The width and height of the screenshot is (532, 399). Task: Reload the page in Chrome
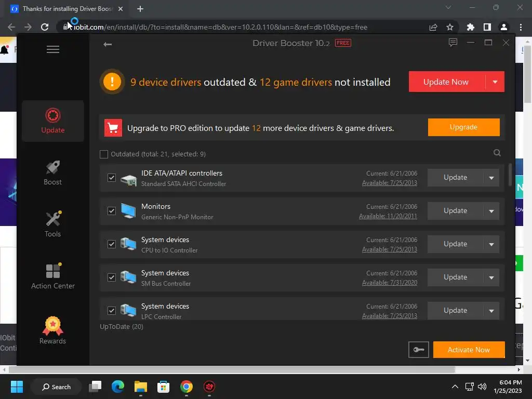click(45, 27)
